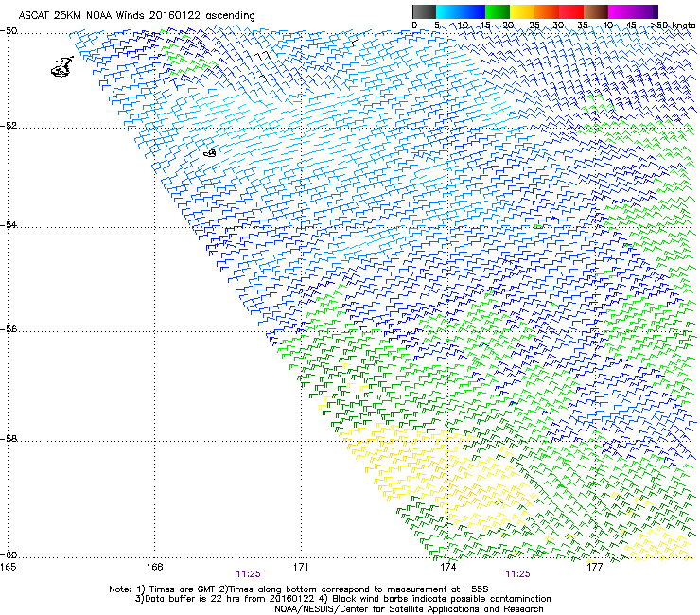Viewport: 700px width, 615px height.
Task: Click the '25' legend scale label
Action: pos(534,26)
